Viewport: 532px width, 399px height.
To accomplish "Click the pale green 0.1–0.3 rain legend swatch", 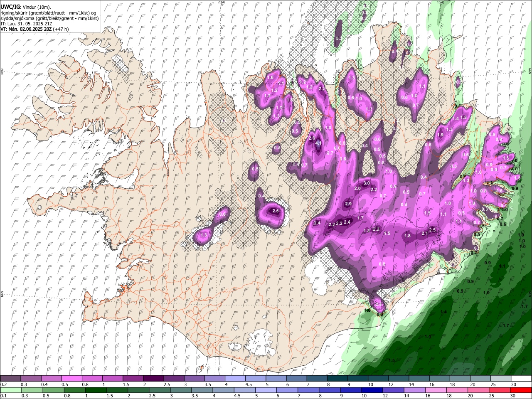I will coord(11,390).
